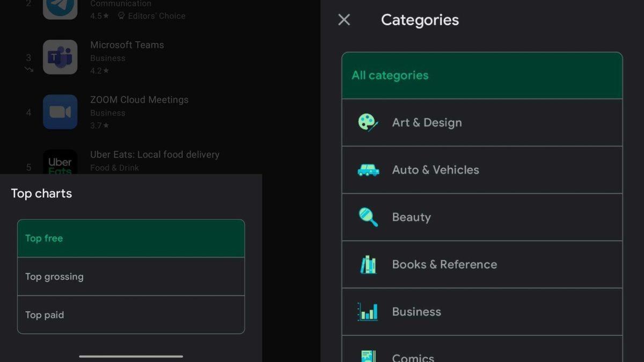
Task: Select the Auto & Vehicles car icon
Action: coord(368,170)
